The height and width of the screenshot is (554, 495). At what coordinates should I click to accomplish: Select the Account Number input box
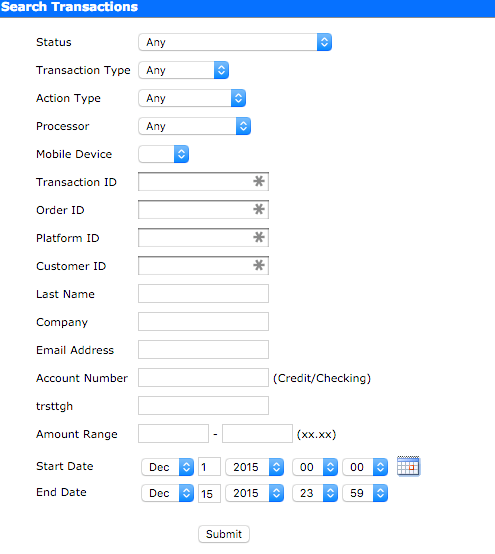pyautogui.click(x=204, y=377)
